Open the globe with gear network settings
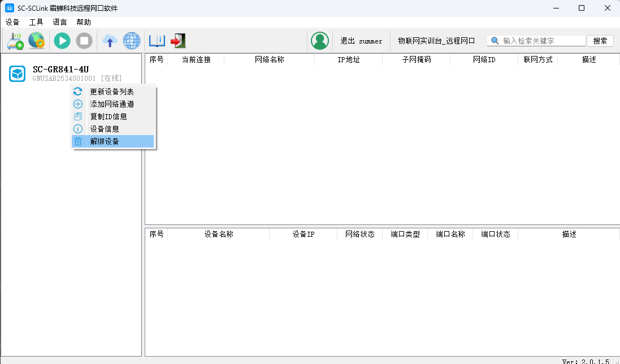 (37, 41)
